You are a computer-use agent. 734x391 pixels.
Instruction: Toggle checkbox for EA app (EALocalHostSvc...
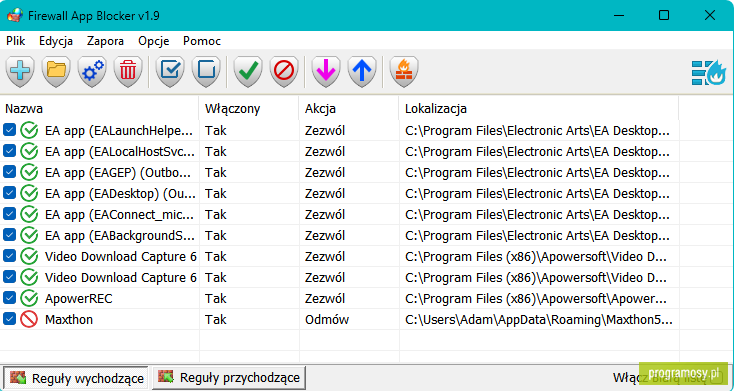(x=9, y=151)
